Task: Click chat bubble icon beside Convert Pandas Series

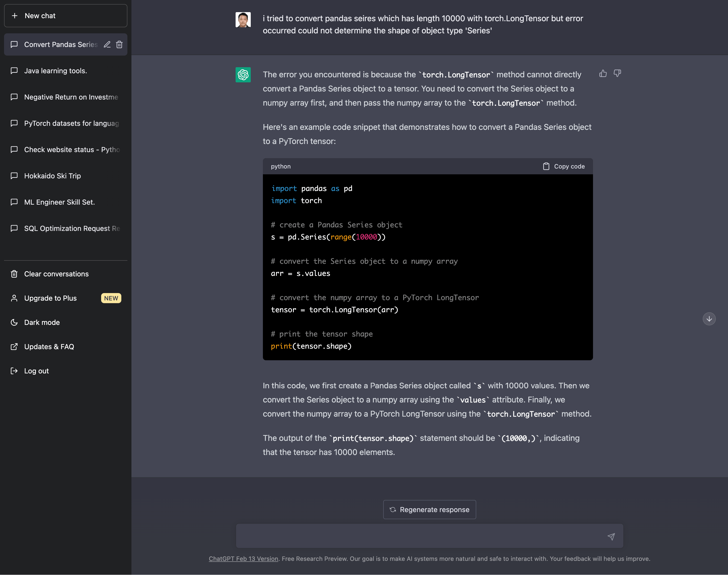Action: [14, 44]
